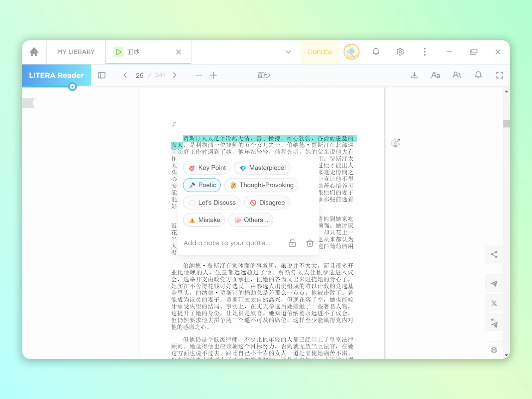Open the readers community people icon
This screenshot has height=399, width=532.
point(457,75)
